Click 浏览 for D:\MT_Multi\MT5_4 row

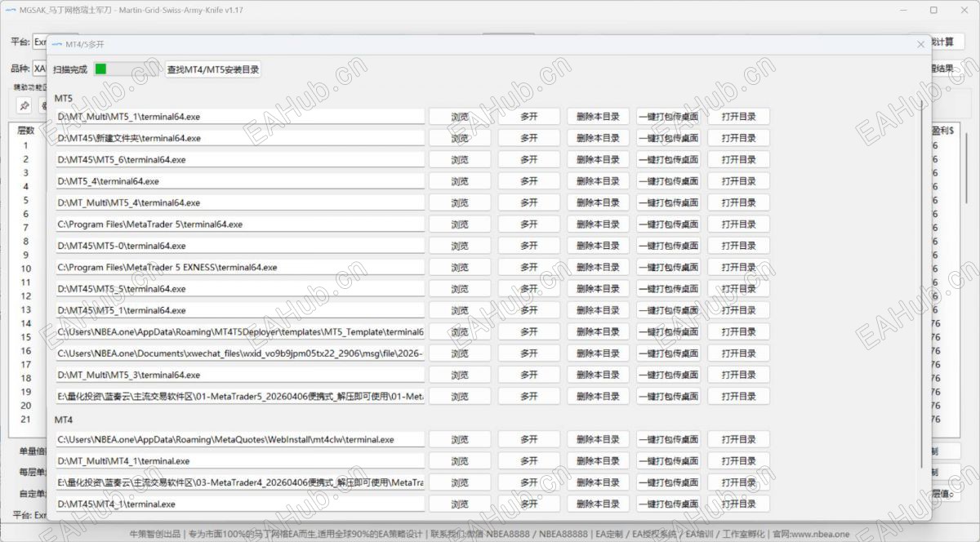tap(460, 202)
